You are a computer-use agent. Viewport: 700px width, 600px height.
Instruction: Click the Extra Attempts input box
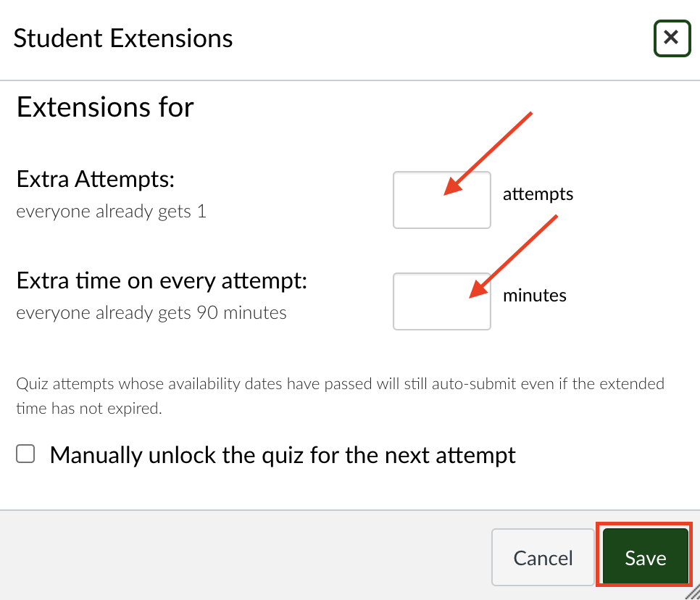point(441,200)
